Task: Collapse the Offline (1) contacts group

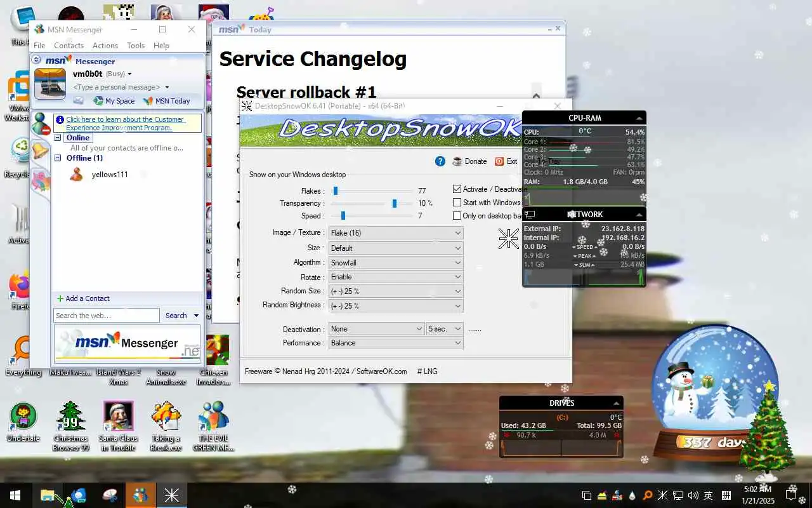Action: [x=58, y=158]
